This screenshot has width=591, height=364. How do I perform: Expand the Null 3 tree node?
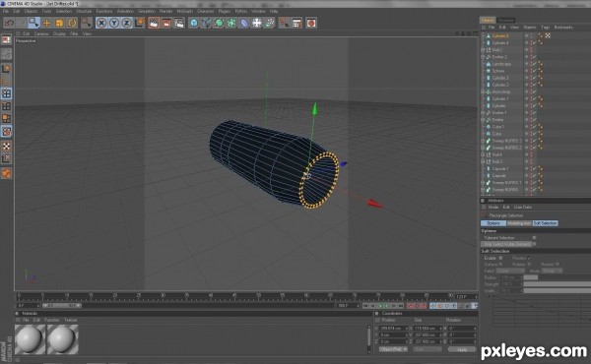pos(483,162)
